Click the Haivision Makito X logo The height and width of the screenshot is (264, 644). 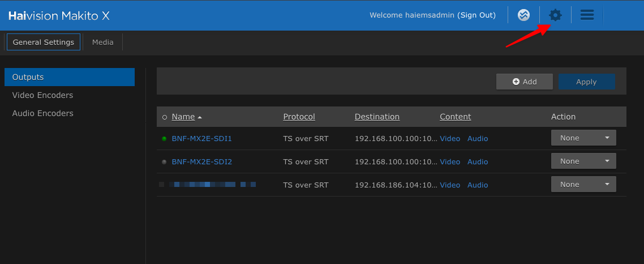[59, 16]
